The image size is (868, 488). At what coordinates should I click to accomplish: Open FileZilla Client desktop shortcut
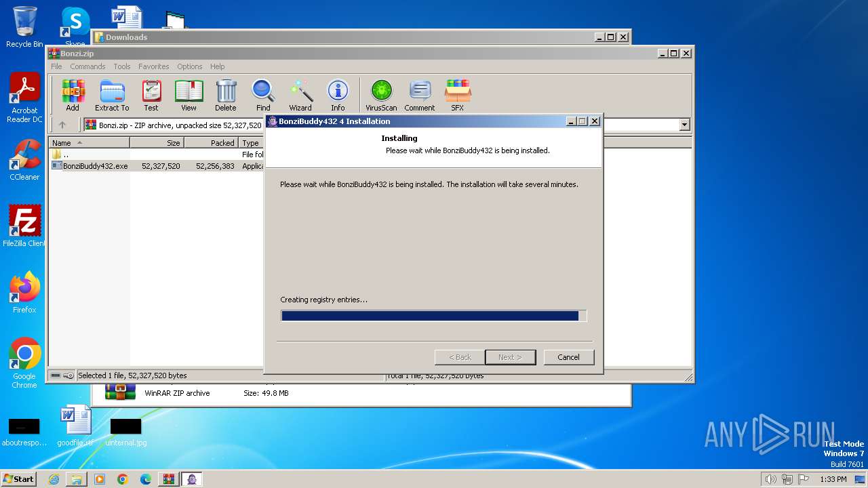pyautogui.click(x=24, y=226)
